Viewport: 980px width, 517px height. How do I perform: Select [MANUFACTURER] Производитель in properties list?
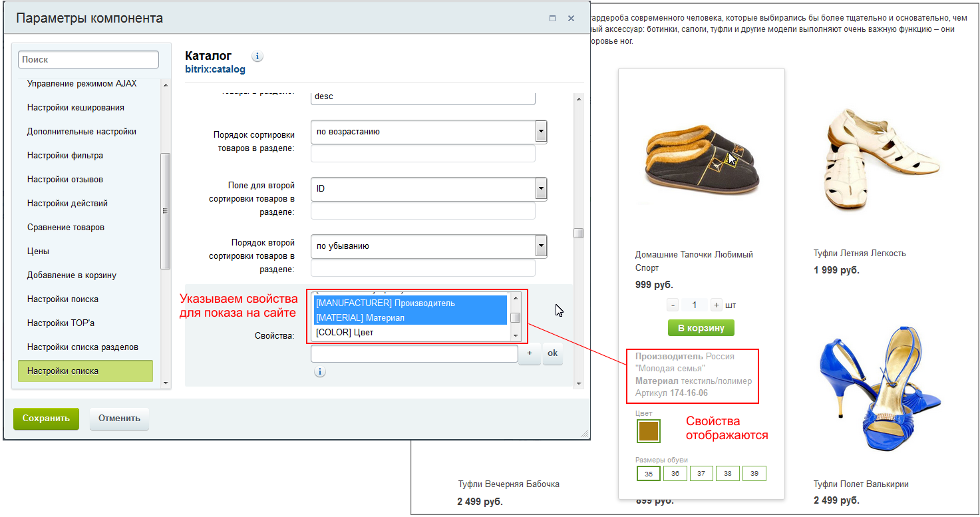(x=410, y=303)
